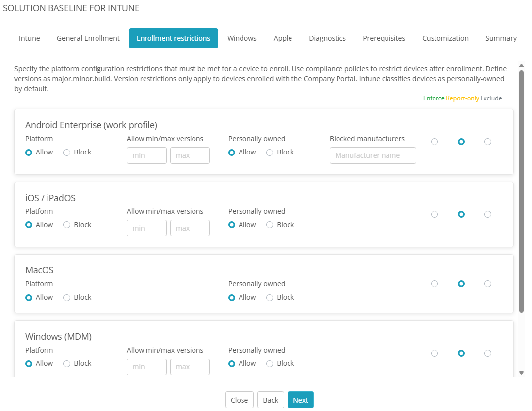Click the green Enforce legend label
Screen dimensions: 532x411
(434, 98)
